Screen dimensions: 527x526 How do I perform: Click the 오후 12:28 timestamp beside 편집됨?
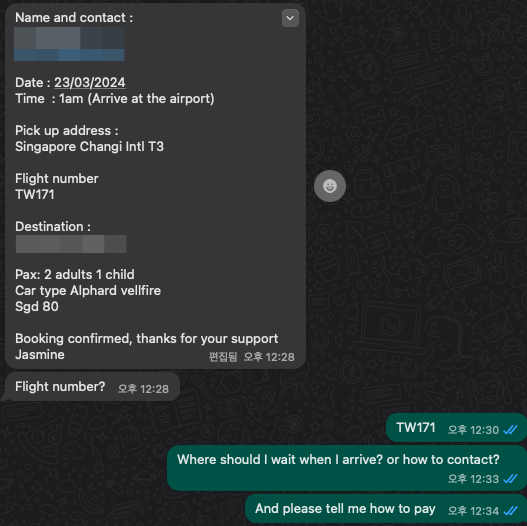click(269, 357)
